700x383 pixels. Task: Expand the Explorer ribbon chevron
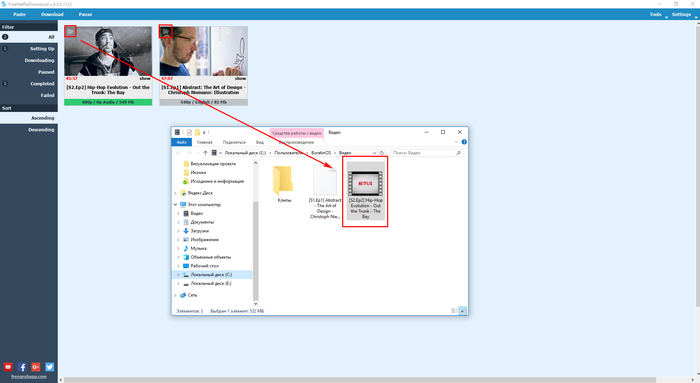(456, 142)
